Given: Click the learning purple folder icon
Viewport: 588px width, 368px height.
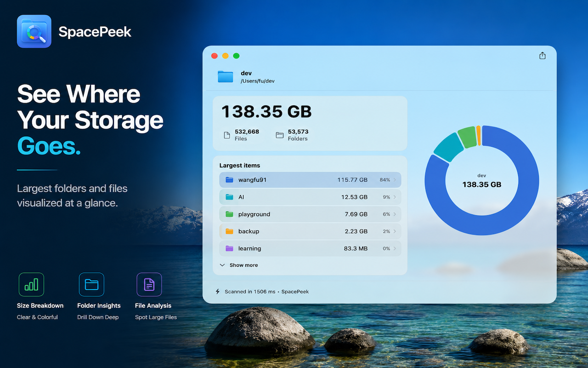Looking at the screenshot, I should (229, 248).
